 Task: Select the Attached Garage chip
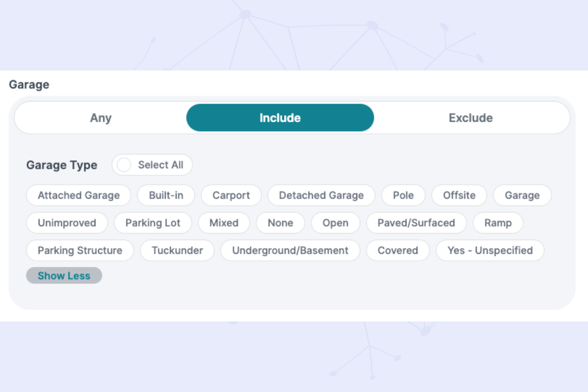point(79,196)
